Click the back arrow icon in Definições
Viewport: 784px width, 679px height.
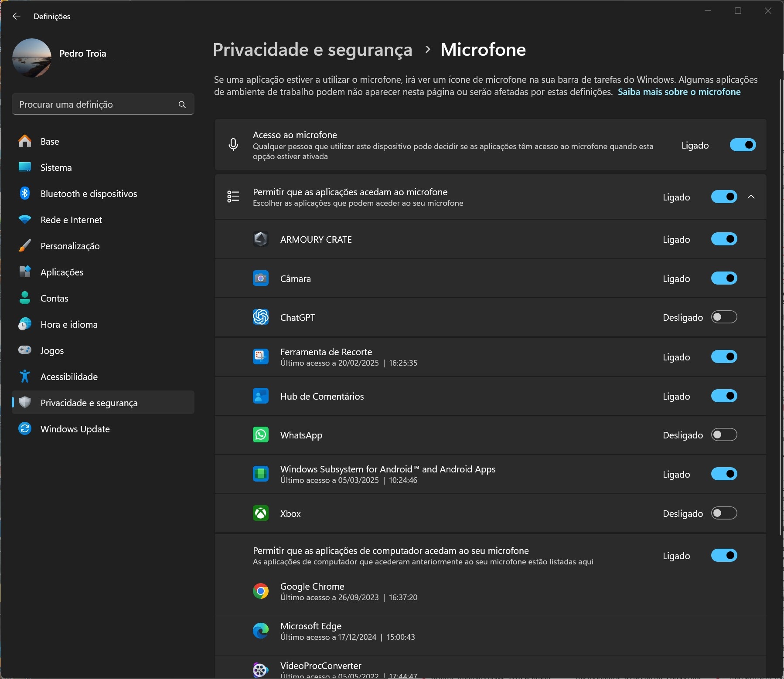click(17, 16)
